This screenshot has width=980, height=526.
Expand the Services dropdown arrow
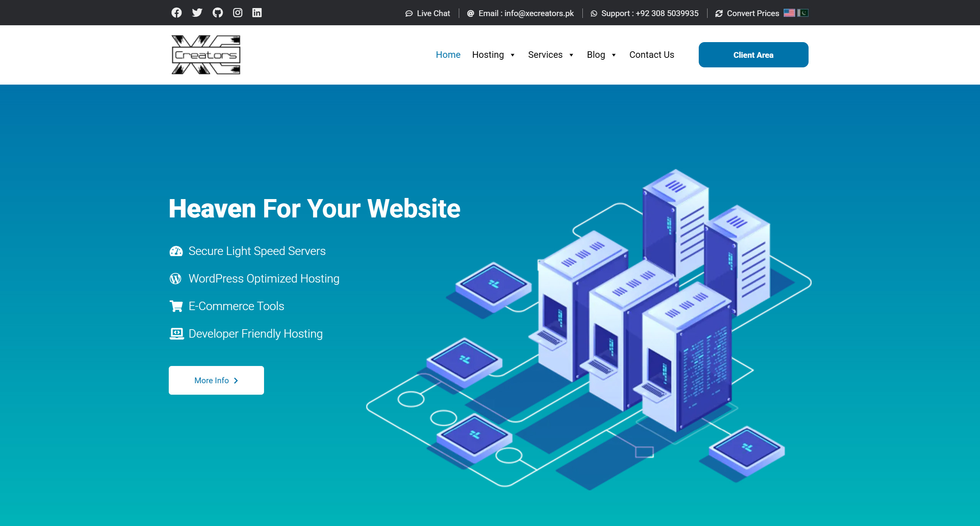pyautogui.click(x=571, y=55)
